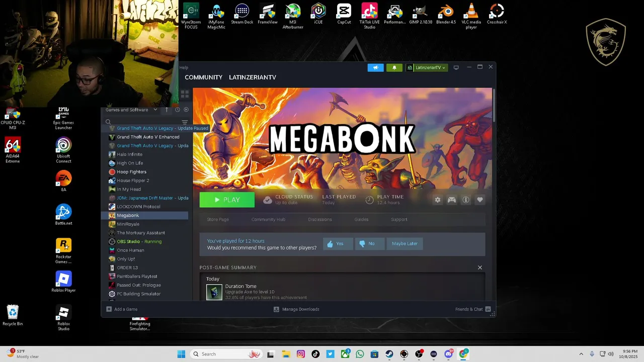The width and height of the screenshot is (644, 362).
Task: Dismiss the Post-Game Summary section
Action: (x=480, y=267)
